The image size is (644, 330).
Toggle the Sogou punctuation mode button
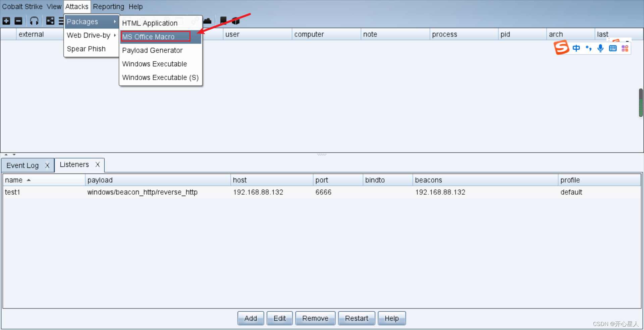588,48
